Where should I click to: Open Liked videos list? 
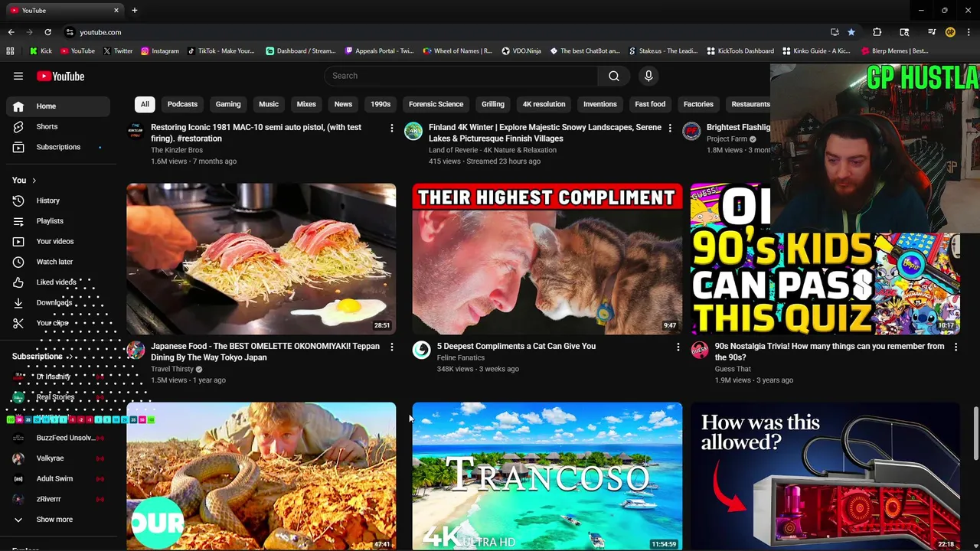pos(58,282)
